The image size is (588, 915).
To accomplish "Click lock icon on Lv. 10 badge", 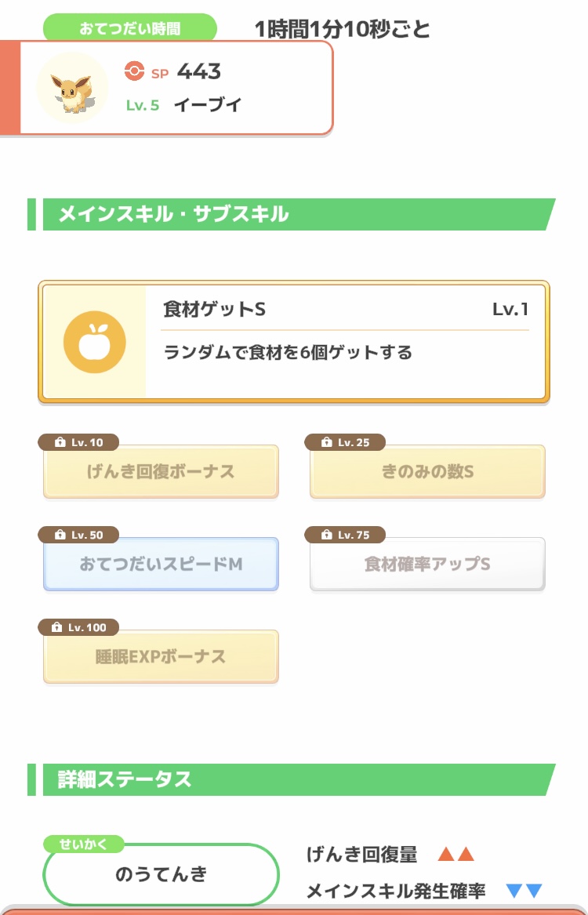I will click(60, 443).
